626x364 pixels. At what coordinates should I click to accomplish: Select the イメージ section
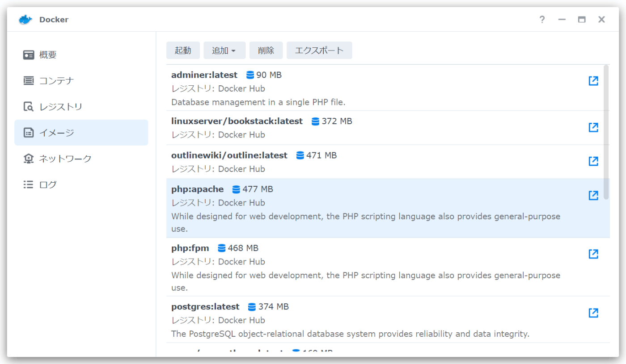(81, 133)
